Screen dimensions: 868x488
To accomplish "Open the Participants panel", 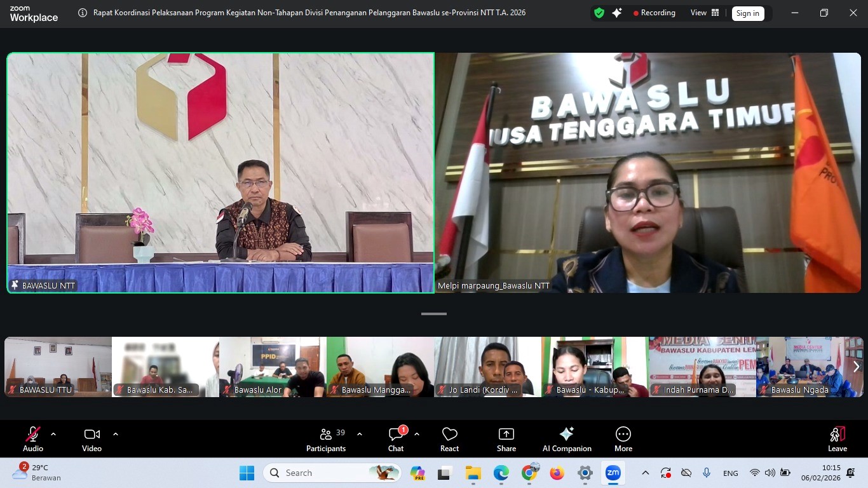I will (x=326, y=439).
